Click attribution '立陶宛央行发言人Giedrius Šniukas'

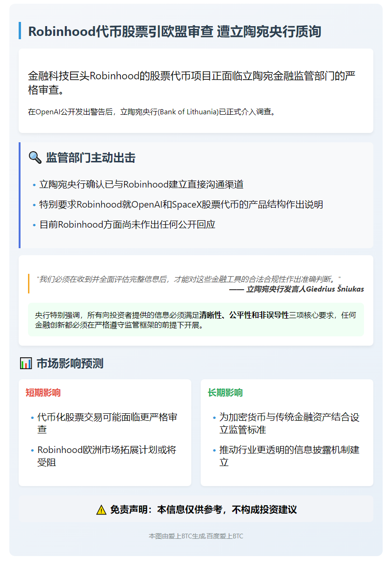coord(305,289)
